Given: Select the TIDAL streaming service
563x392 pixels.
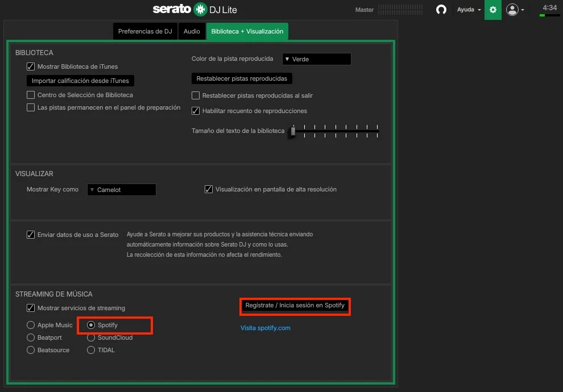Looking at the screenshot, I should tap(91, 350).
